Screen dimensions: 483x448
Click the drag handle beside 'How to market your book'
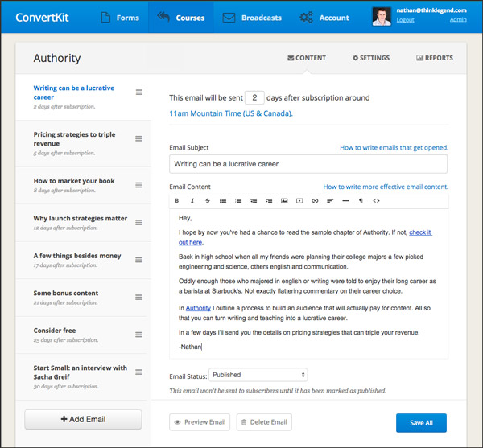pos(139,182)
